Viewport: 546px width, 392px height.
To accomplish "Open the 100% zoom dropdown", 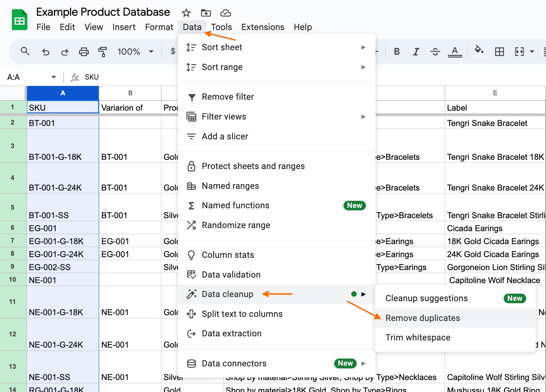I will (x=135, y=52).
